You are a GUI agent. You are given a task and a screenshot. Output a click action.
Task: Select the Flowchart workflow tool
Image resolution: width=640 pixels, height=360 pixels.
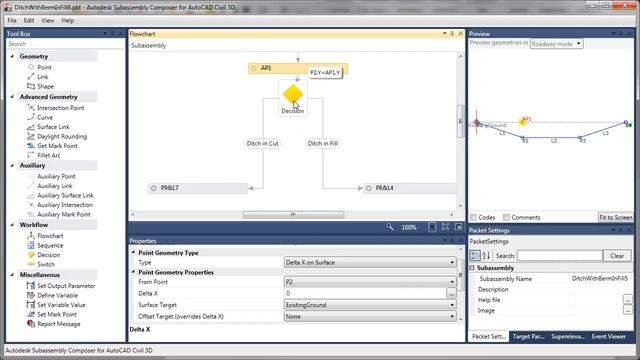coord(45,236)
